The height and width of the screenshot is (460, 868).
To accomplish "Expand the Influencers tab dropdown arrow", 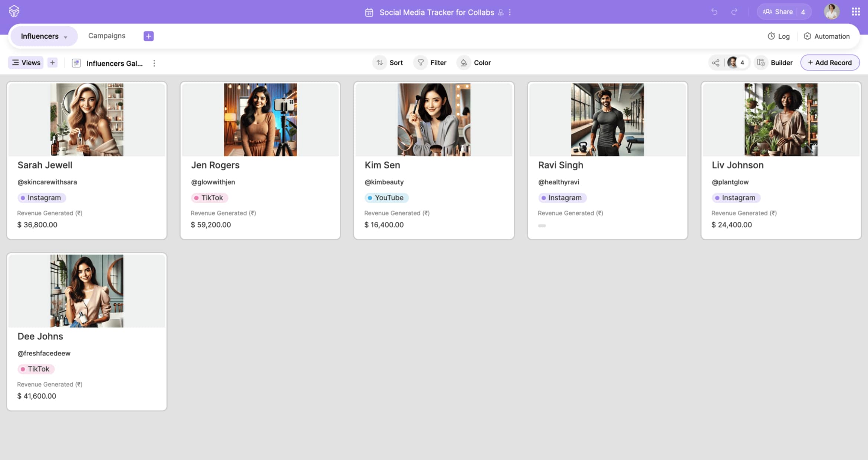I will (66, 37).
